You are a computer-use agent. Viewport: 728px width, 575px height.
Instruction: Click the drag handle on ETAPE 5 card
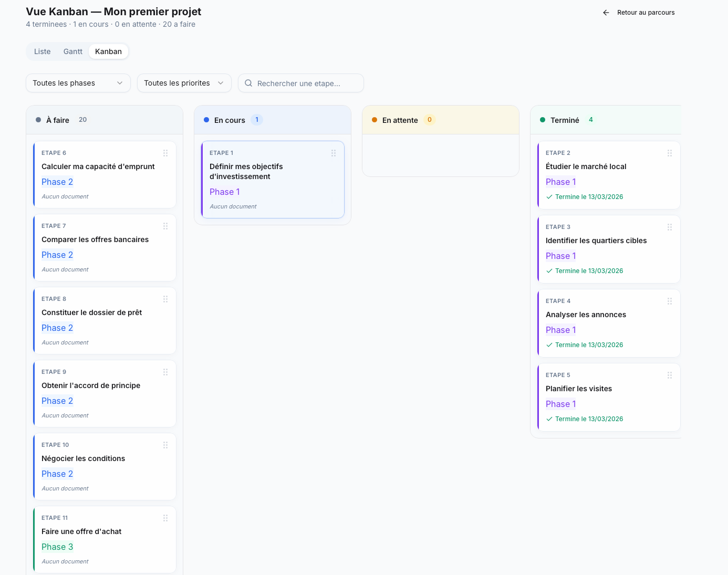click(x=670, y=375)
